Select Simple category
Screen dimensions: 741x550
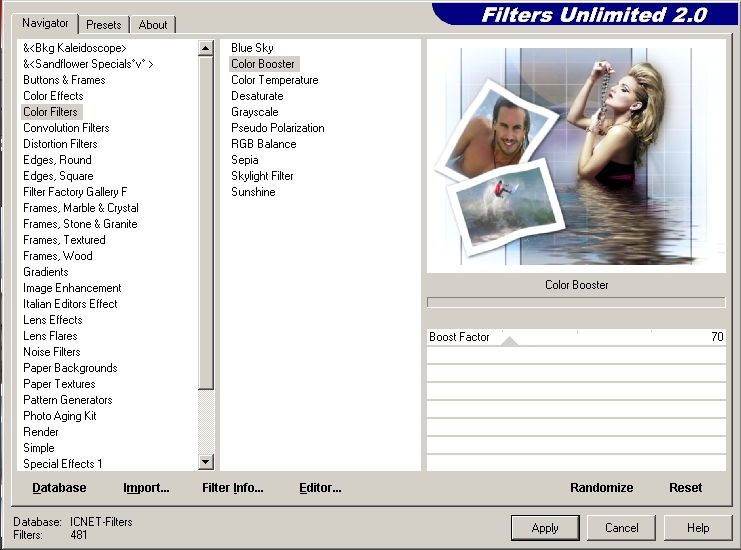pos(39,448)
